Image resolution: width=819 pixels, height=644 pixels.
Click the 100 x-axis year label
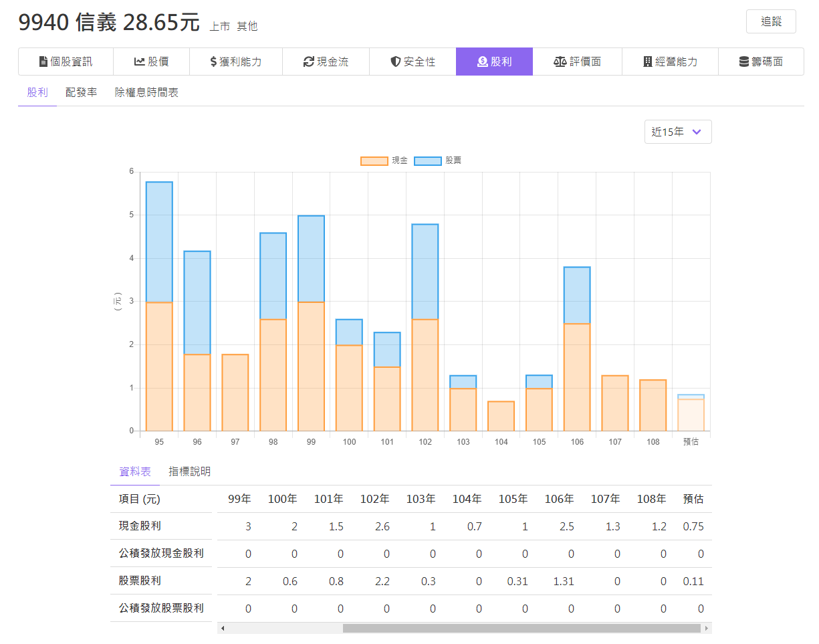coord(349,442)
